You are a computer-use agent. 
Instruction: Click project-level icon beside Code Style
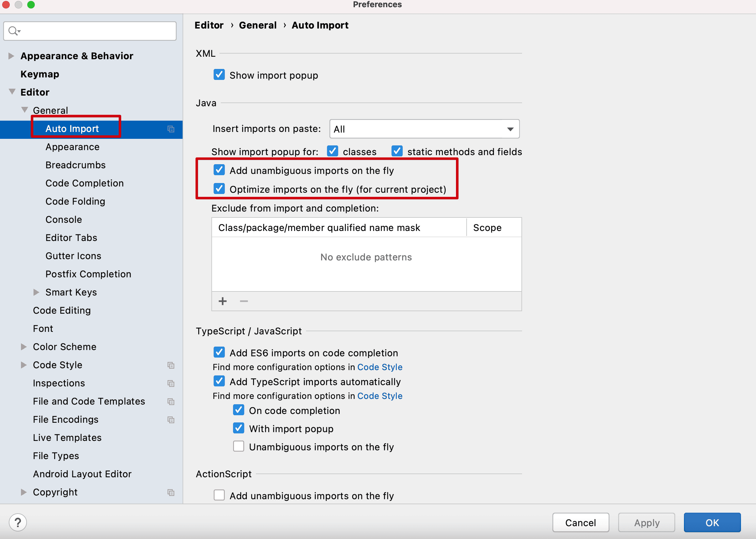171,365
